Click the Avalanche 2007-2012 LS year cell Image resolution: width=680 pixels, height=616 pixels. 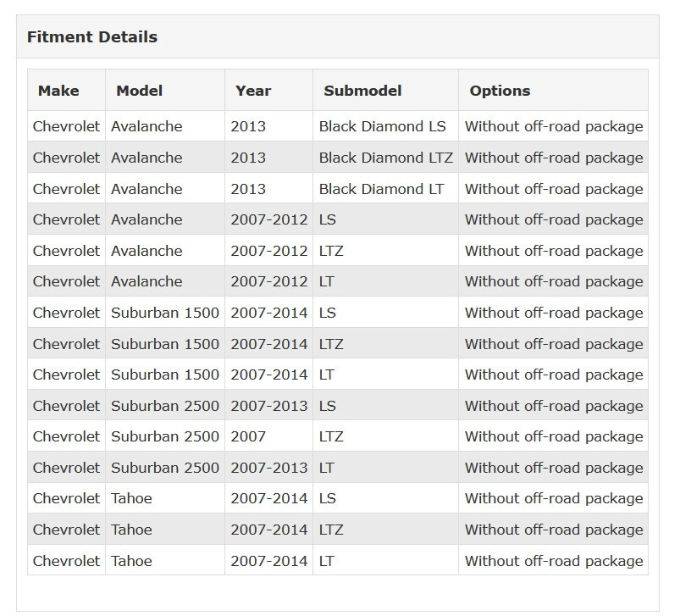[269, 219]
